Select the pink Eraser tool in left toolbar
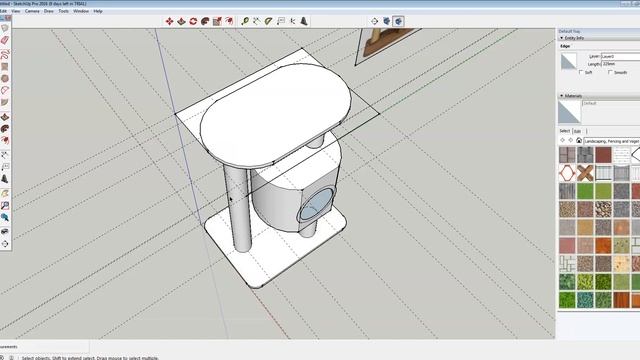Viewport: 640px width, 360px height. (5, 40)
